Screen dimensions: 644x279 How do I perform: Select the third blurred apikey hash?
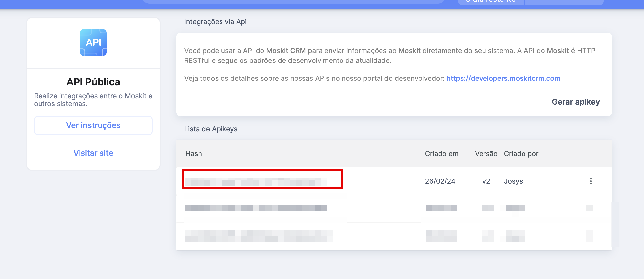pos(259,236)
